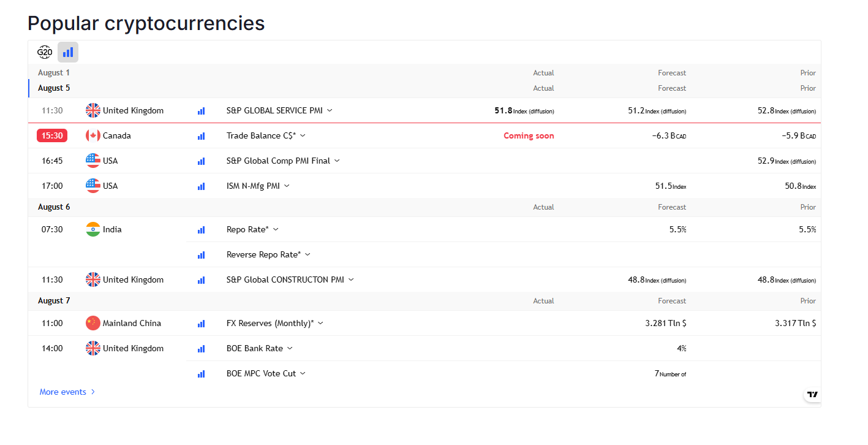Viewport: 868px width, 445px height.
Task: Expand the Trade Balance C$ event chevron
Action: click(303, 135)
